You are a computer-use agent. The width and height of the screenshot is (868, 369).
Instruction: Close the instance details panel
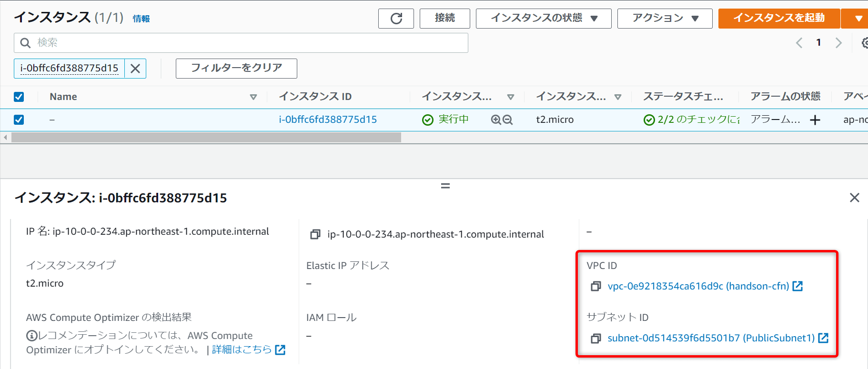(855, 198)
